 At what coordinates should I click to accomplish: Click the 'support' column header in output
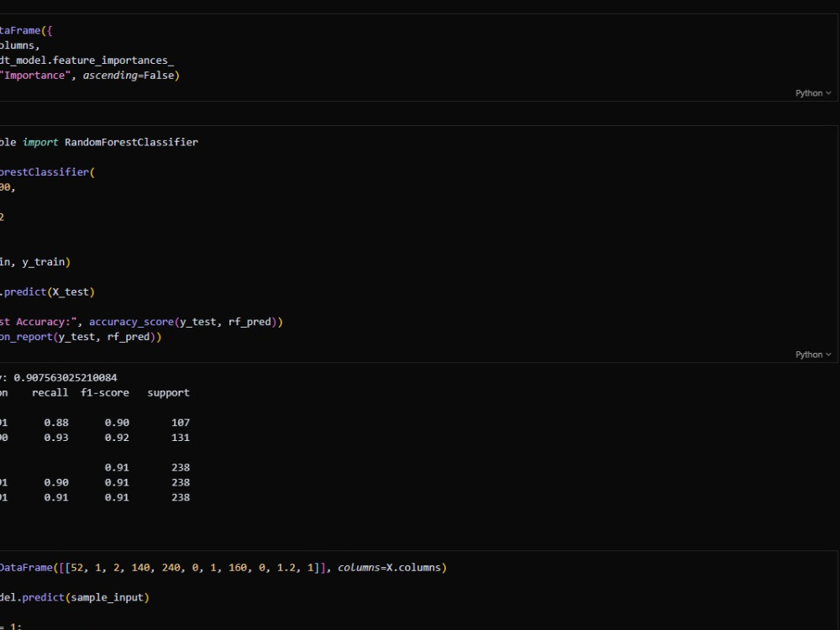[168, 392]
